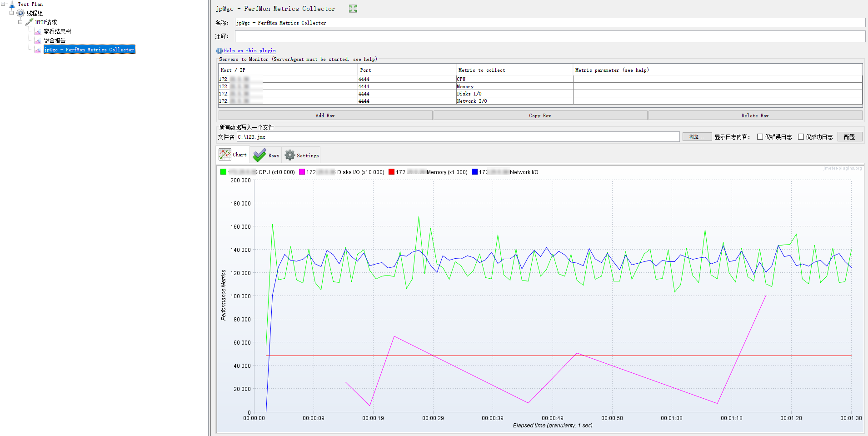Open the Help on this plugin link
Screen dimensions: 868x436
[250, 51]
